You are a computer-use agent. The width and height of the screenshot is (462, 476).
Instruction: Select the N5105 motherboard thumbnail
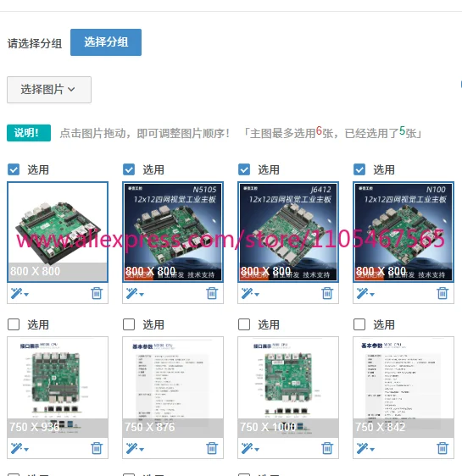click(x=173, y=232)
